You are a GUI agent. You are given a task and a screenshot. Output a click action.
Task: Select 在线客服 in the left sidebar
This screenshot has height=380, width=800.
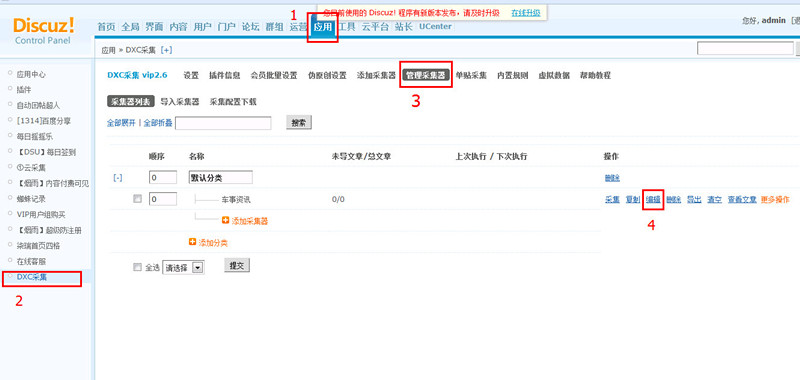point(31,261)
